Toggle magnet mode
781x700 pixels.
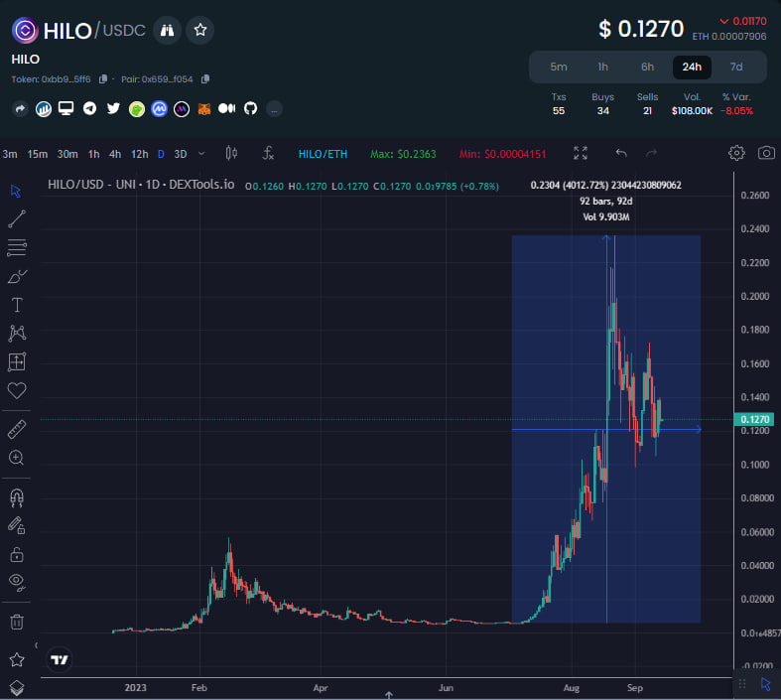coord(17,497)
